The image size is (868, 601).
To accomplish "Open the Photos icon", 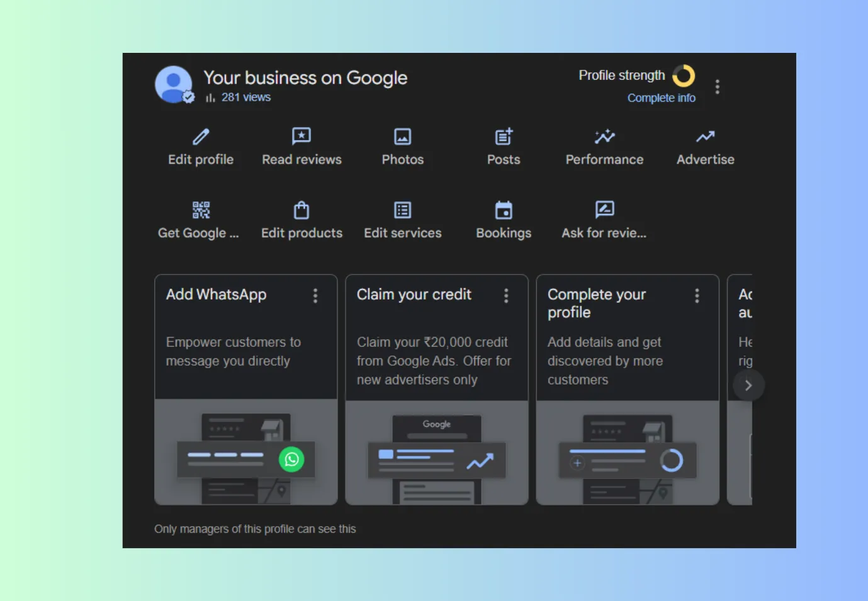I will pos(403,137).
